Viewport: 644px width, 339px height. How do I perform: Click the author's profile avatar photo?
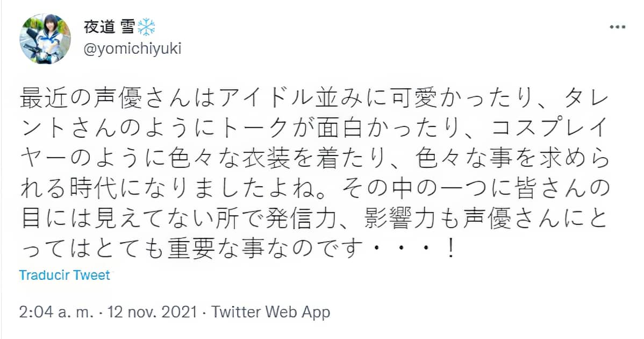click(46, 39)
